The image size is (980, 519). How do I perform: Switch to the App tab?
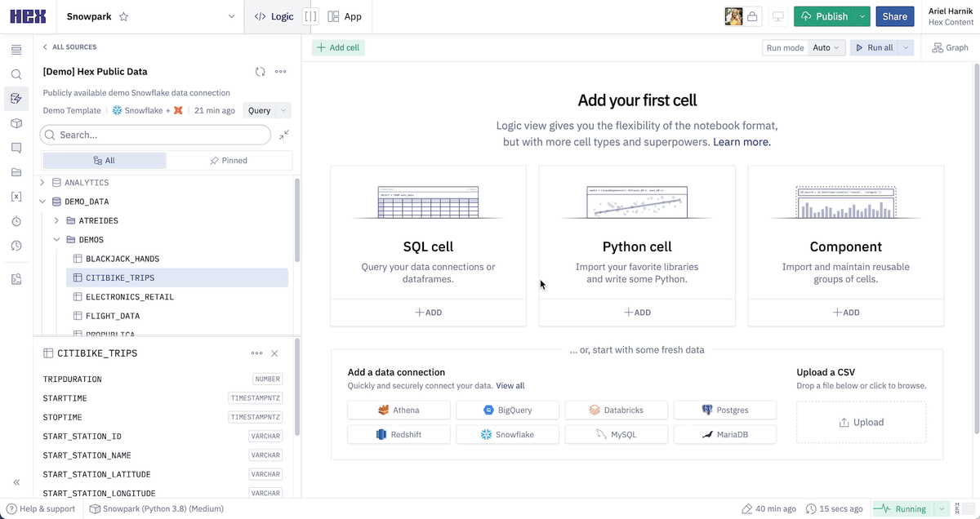[x=345, y=16]
